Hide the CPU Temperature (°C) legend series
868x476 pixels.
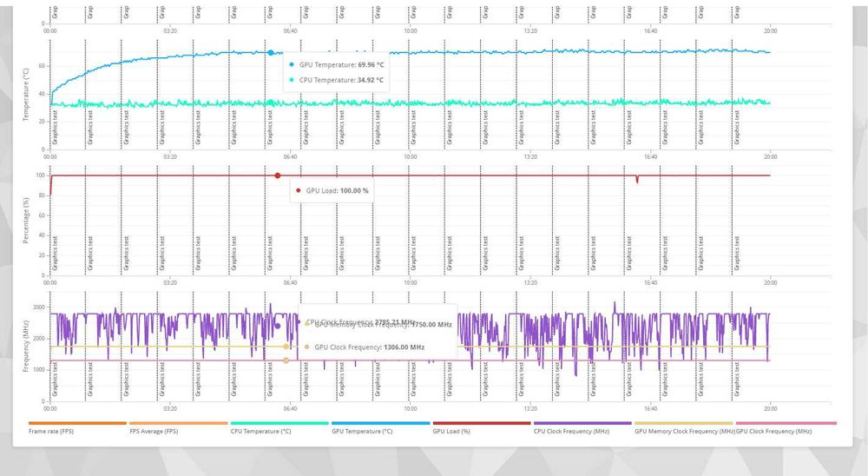pyautogui.click(x=279, y=427)
